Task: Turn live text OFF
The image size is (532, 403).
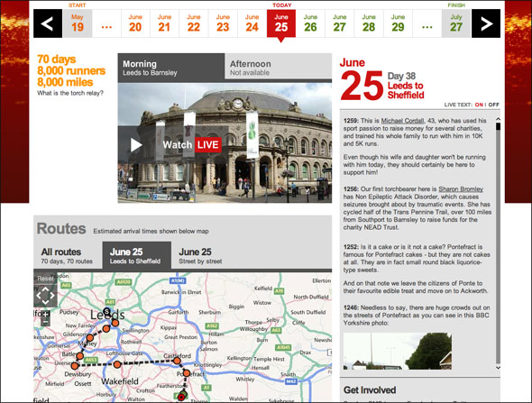Action: pos(493,105)
